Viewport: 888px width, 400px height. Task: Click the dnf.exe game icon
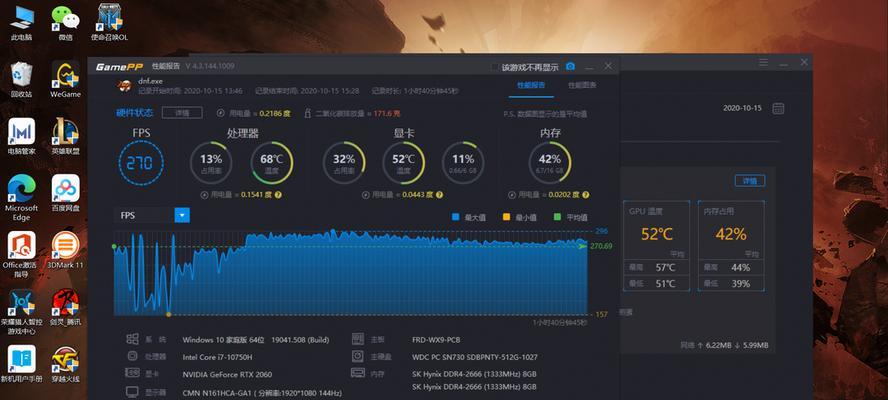click(124, 86)
